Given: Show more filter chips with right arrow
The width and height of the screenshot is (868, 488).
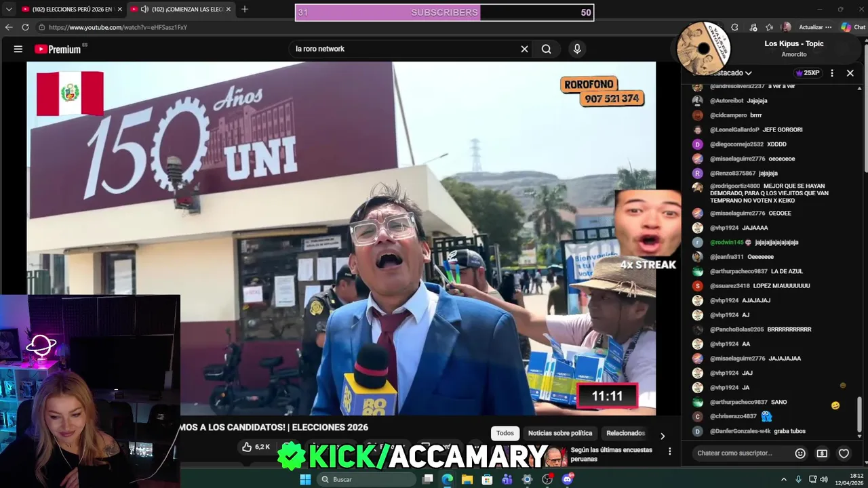Looking at the screenshot, I should (663, 436).
